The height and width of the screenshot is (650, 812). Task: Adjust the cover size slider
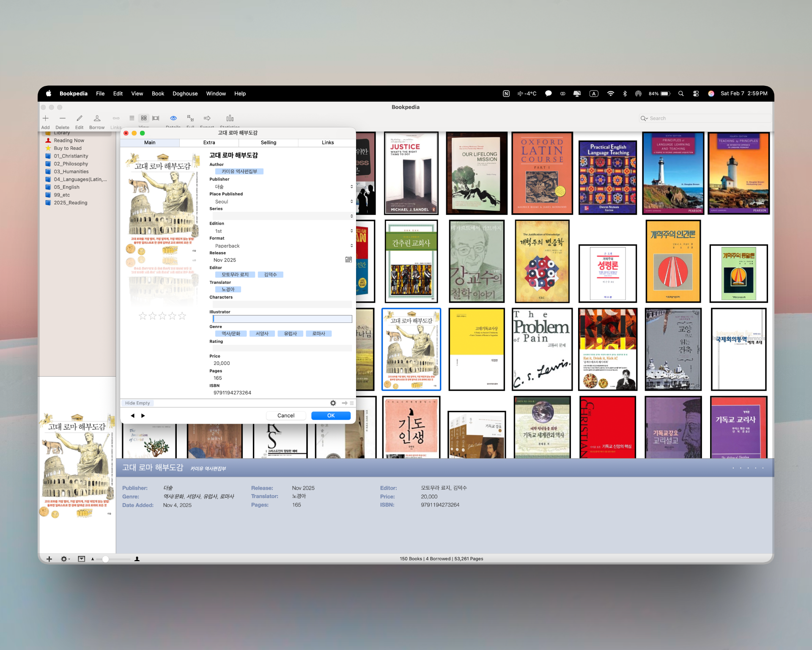coord(106,559)
